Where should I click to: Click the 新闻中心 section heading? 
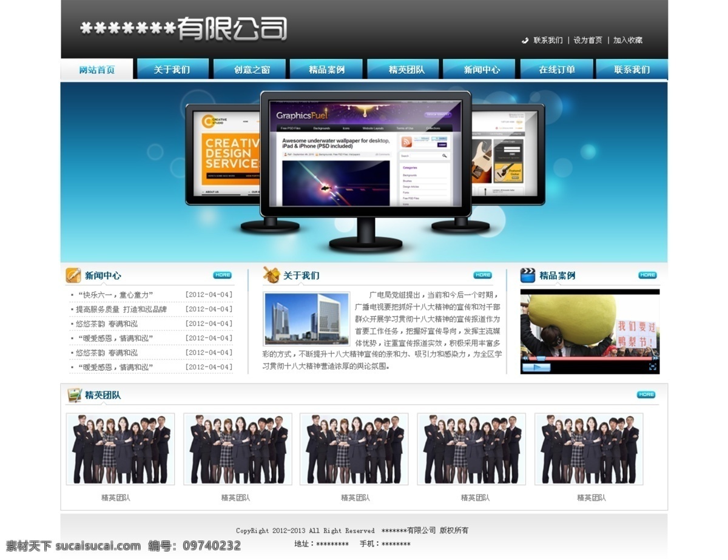point(103,275)
